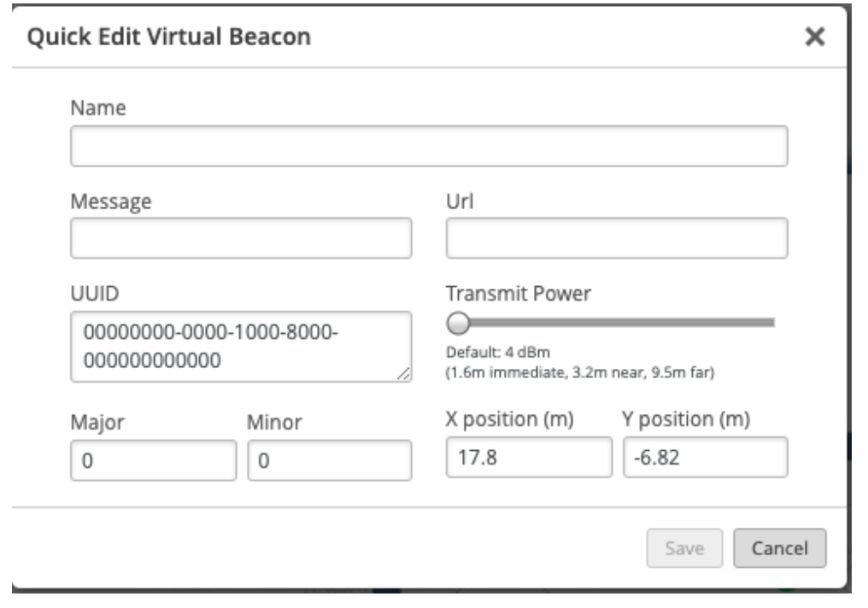Screen dimensions: 868x608
Task: Click the 'Url' label
Action: (460, 202)
